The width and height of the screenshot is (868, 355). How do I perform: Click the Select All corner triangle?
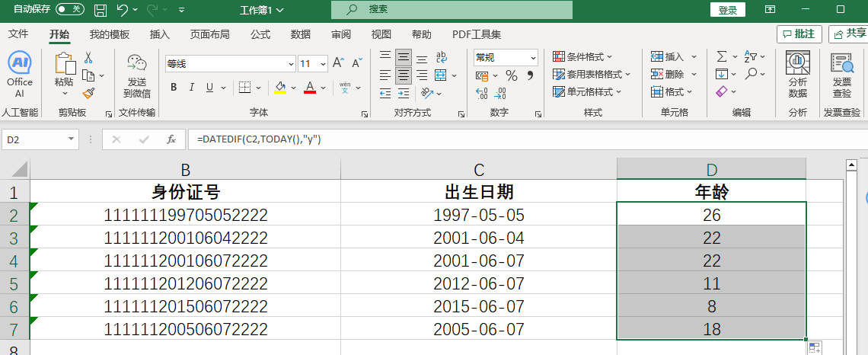point(19,168)
